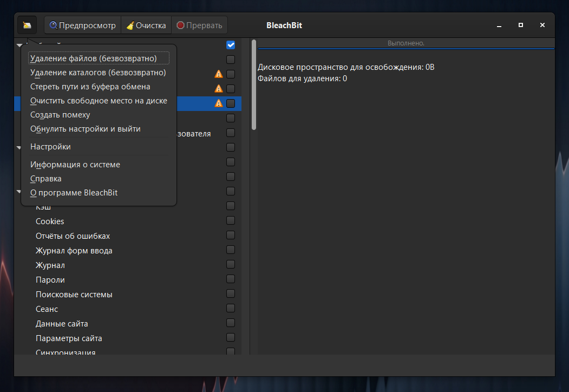Select the Журнал форм ввода row
The width and height of the screenshot is (569, 392).
pos(128,251)
